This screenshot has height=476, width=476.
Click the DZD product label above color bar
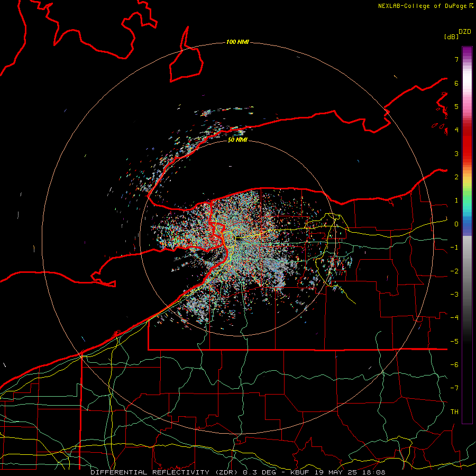[465, 32]
